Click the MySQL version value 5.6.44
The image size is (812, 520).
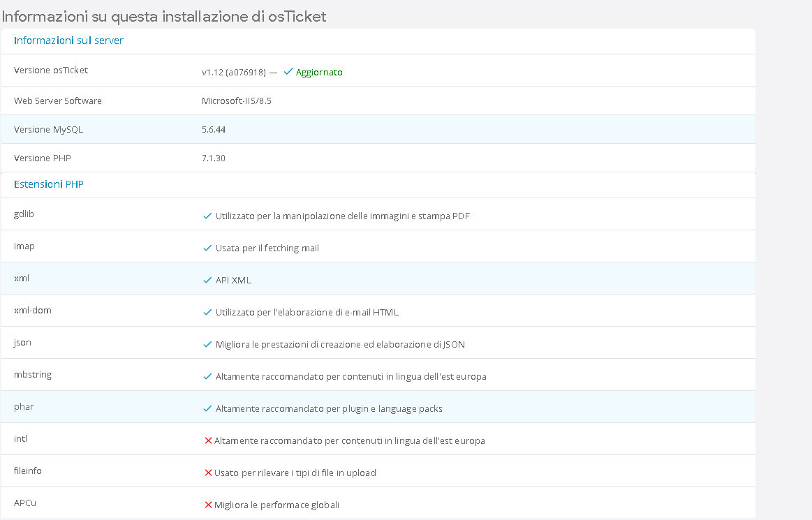[214, 130]
